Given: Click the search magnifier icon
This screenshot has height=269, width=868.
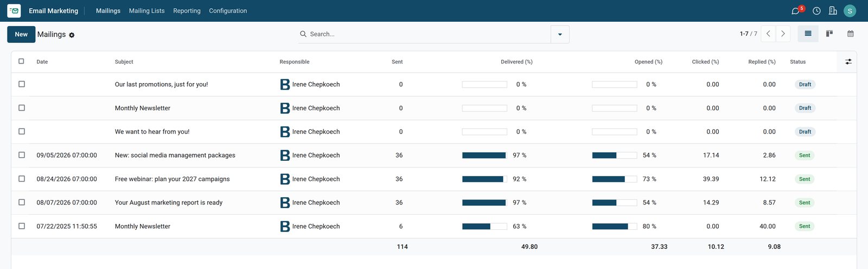Looking at the screenshot, I should click(303, 34).
